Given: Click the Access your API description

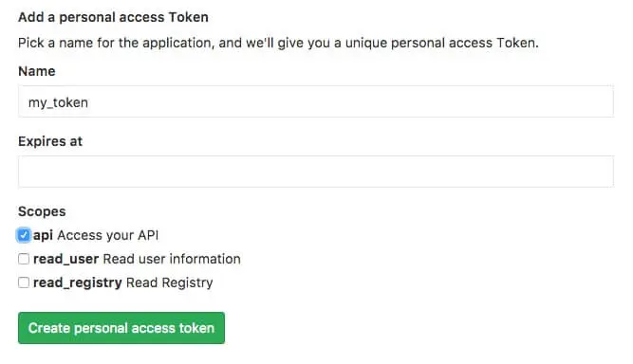Looking at the screenshot, I should coord(108,235).
